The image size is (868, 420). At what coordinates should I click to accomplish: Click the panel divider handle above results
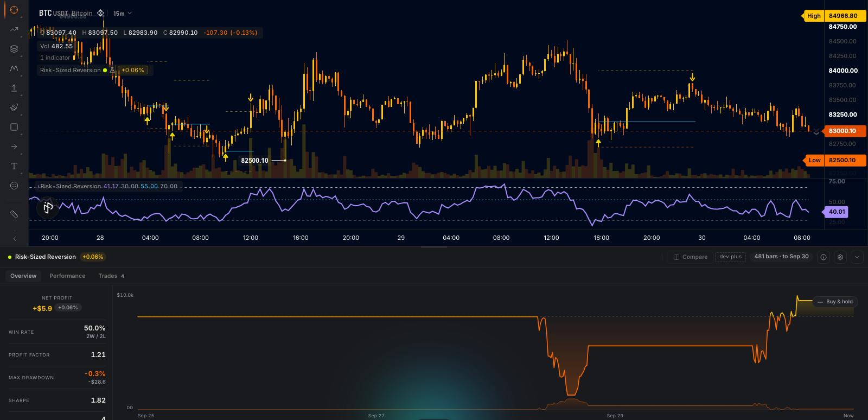pyautogui.click(x=434, y=247)
